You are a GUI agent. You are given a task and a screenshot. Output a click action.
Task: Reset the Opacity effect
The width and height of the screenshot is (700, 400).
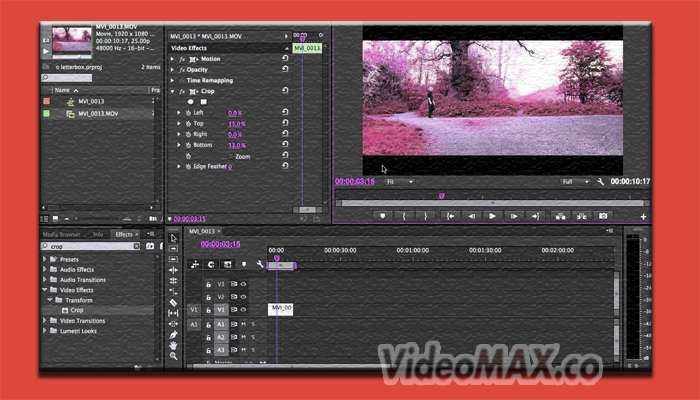(285, 69)
